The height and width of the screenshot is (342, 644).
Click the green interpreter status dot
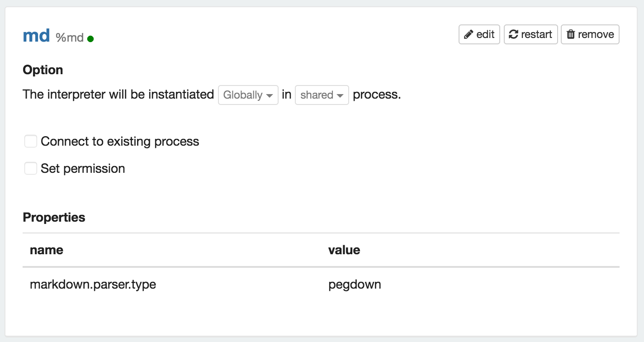pyautogui.click(x=90, y=39)
